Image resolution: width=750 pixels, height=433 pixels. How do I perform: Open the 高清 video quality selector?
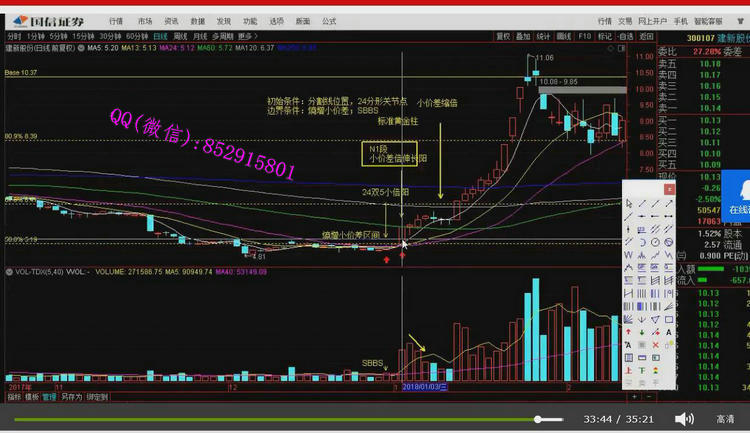click(x=725, y=419)
